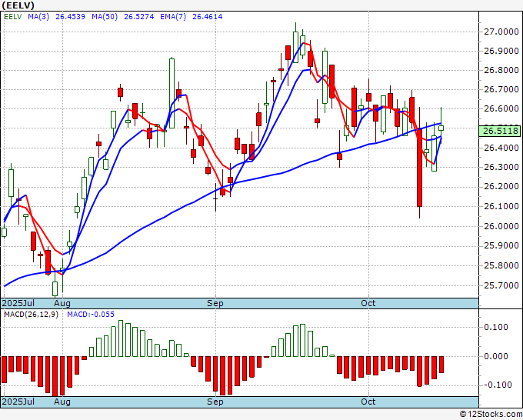Click the 25.9000 price axis label
Screen dimensions: 523x420
tap(501, 246)
